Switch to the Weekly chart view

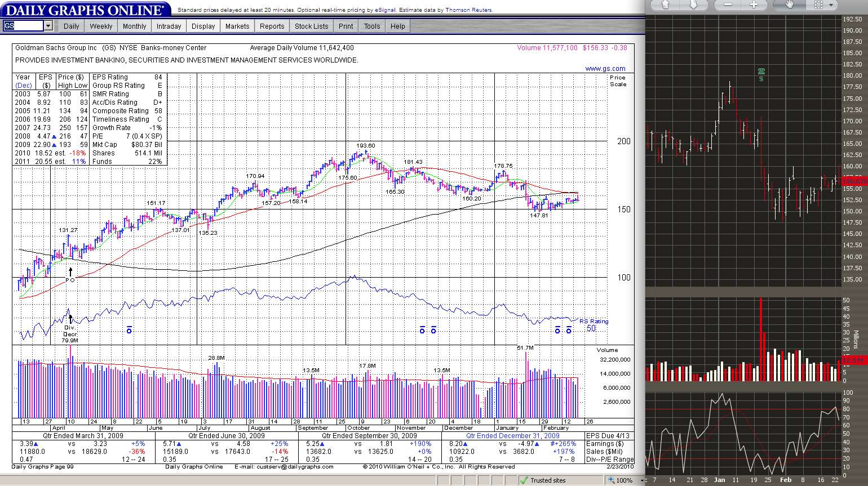[101, 26]
